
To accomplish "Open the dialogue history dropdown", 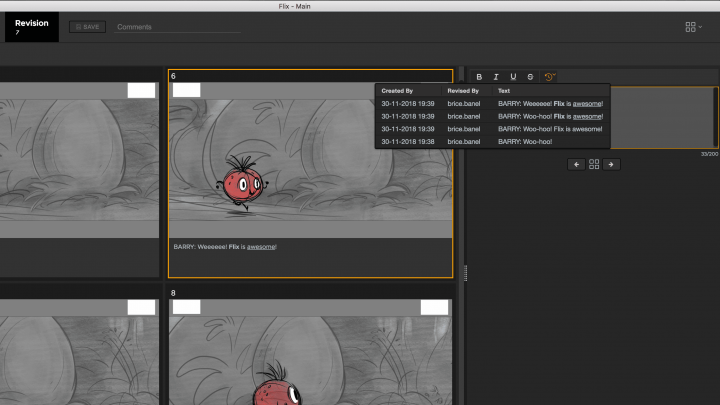I will point(550,77).
